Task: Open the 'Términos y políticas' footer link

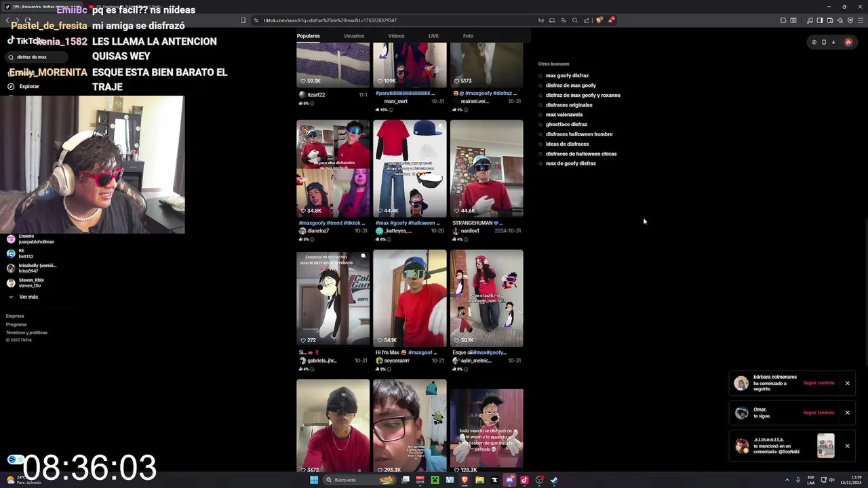Action: (x=26, y=333)
